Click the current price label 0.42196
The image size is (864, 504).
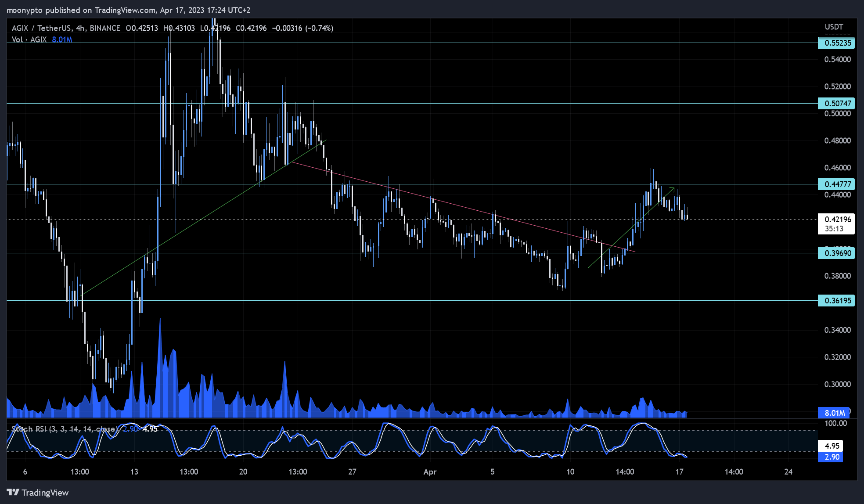tap(838, 220)
